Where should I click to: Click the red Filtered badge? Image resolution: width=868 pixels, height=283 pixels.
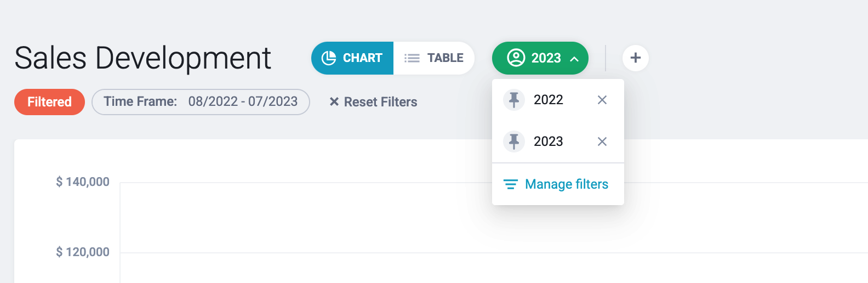(x=49, y=102)
